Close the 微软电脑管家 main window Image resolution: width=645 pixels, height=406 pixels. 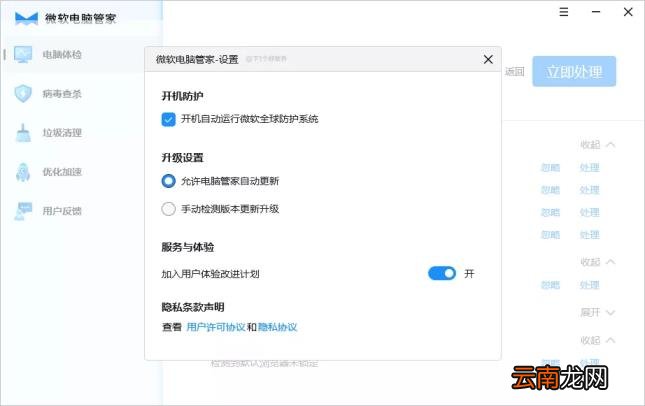628,12
